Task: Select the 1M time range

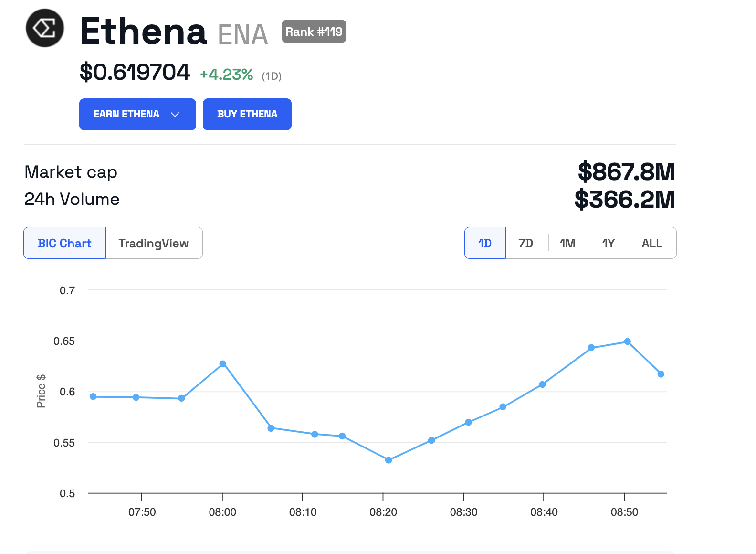Action: [x=567, y=243]
